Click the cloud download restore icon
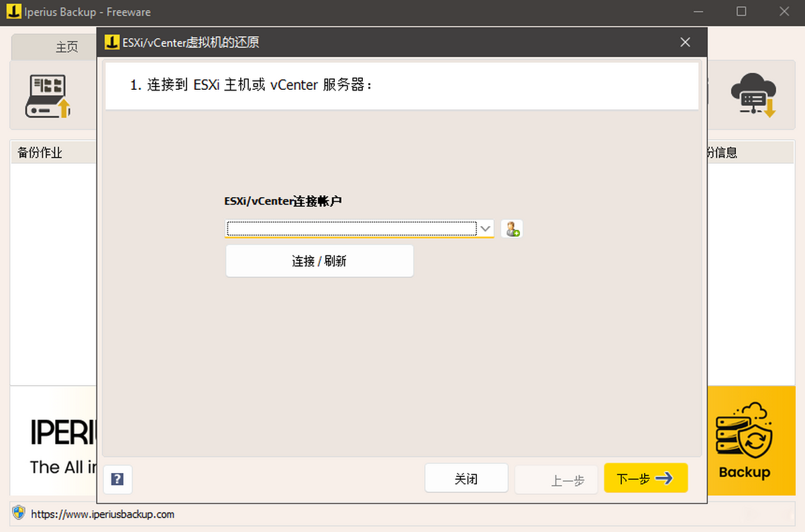Screen dimensions: 805x532 tap(754, 95)
